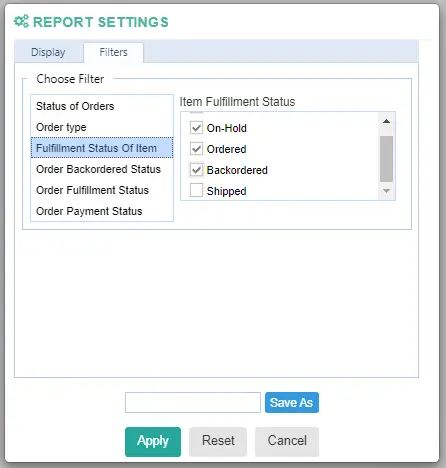Apply the report settings
Viewport: 446px width, 468px height.
click(153, 442)
